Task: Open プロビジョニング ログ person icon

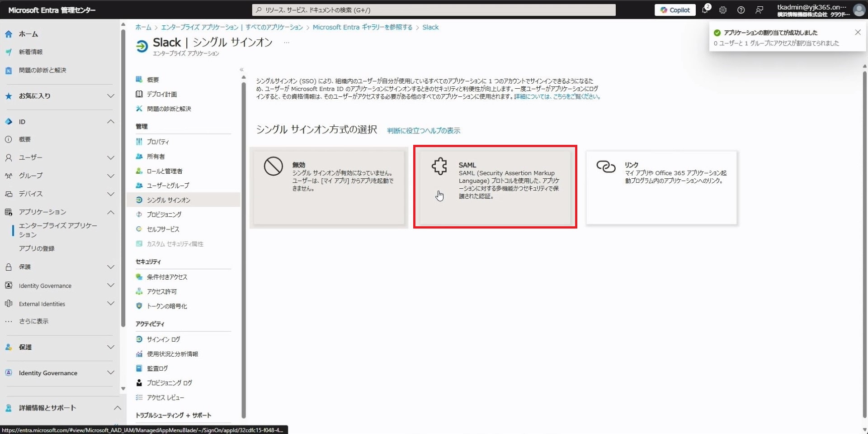Action: tap(139, 383)
